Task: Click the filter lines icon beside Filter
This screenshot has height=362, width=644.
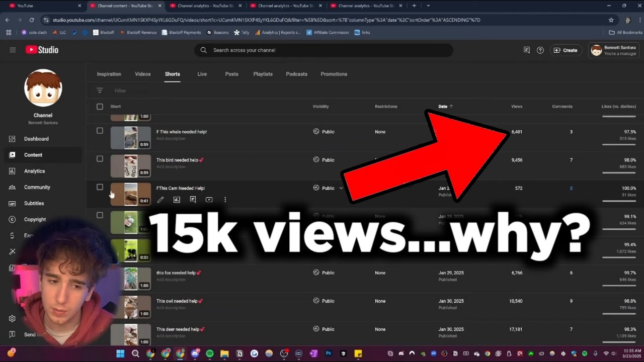Action: point(100,90)
